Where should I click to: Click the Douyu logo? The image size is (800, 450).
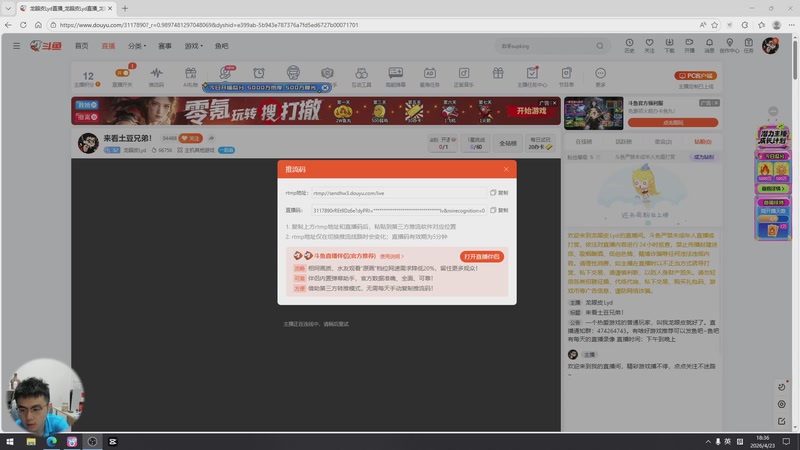tap(45, 46)
